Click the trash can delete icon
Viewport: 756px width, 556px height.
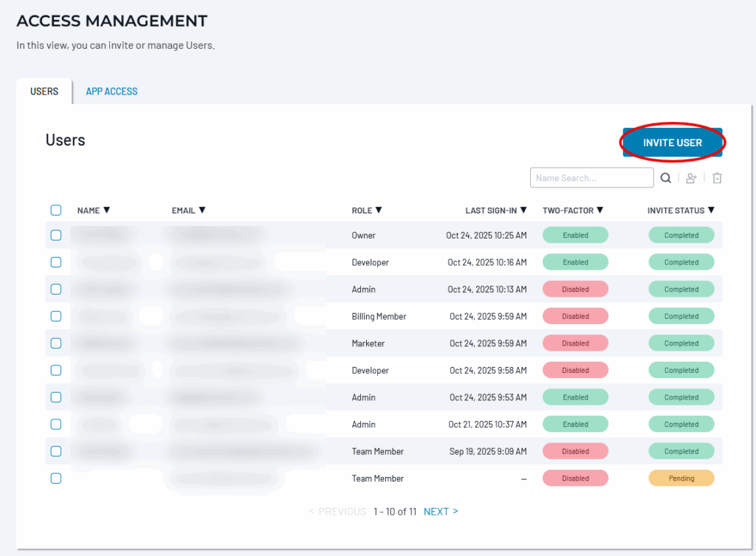click(717, 178)
